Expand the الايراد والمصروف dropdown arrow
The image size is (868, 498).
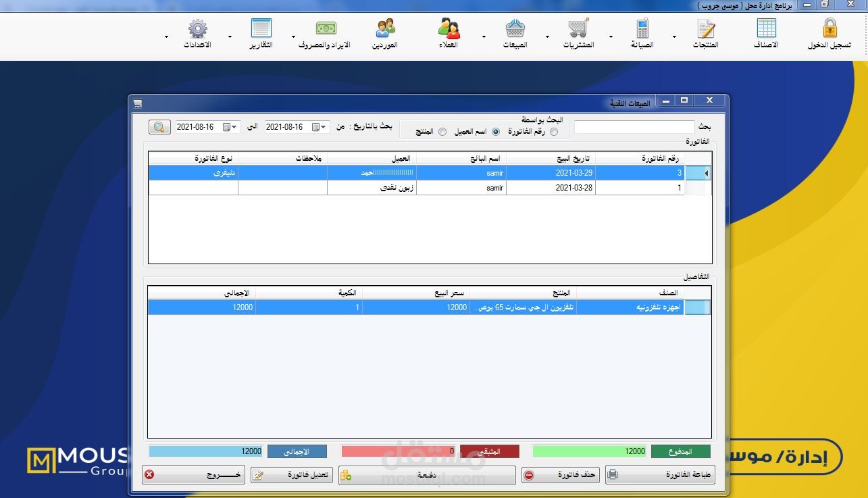[293, 36]
